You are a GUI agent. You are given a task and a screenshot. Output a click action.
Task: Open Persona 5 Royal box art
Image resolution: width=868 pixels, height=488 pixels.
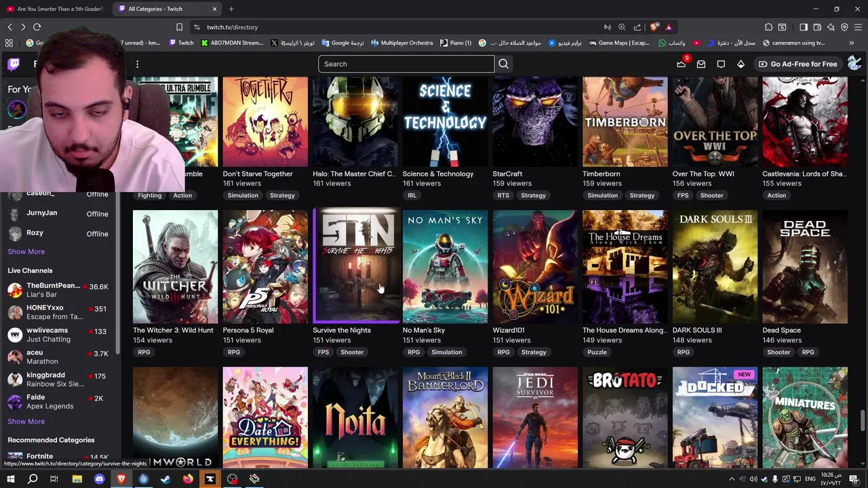click(x=265, y=266)
